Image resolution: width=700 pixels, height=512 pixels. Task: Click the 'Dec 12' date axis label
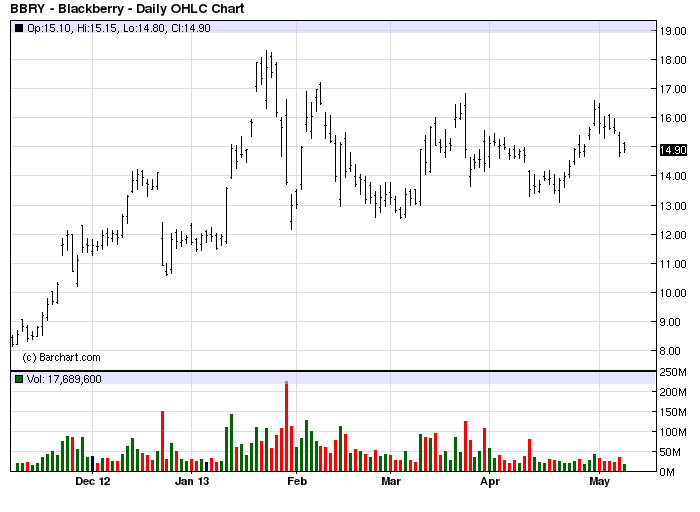[92, 482]
